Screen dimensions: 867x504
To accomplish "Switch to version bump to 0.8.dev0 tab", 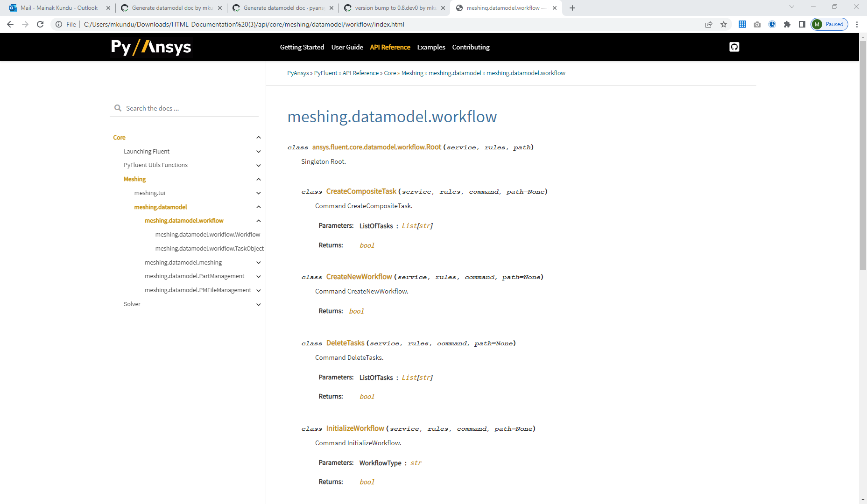I will tap(395, 8).
